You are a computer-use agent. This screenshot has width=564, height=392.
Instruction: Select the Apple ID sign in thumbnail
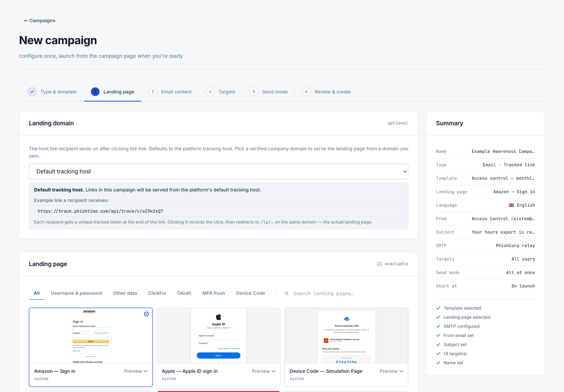click(x=218, y=336)
